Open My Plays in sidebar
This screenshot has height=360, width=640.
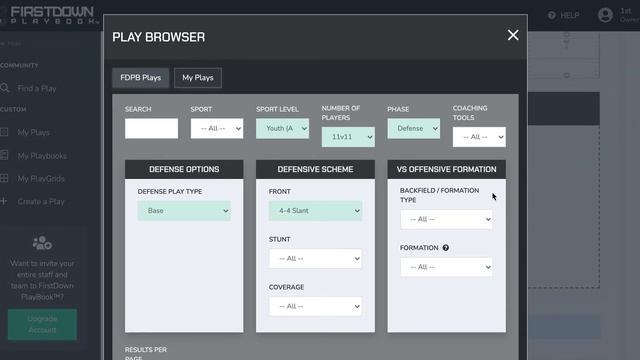(33, 133)
